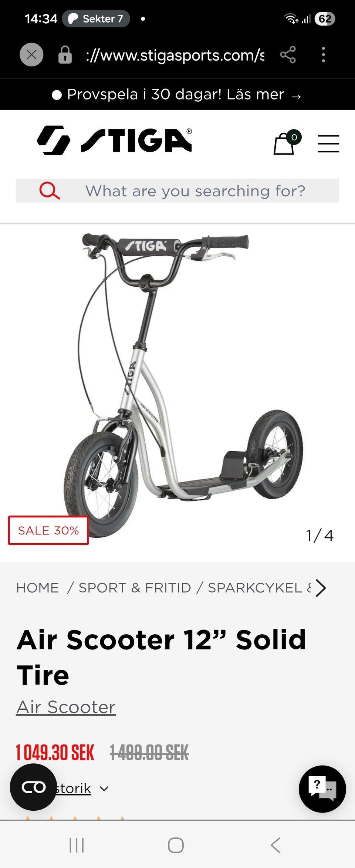
Task: Tap the SALE 30% badge
Action: (x=48, y=530)
